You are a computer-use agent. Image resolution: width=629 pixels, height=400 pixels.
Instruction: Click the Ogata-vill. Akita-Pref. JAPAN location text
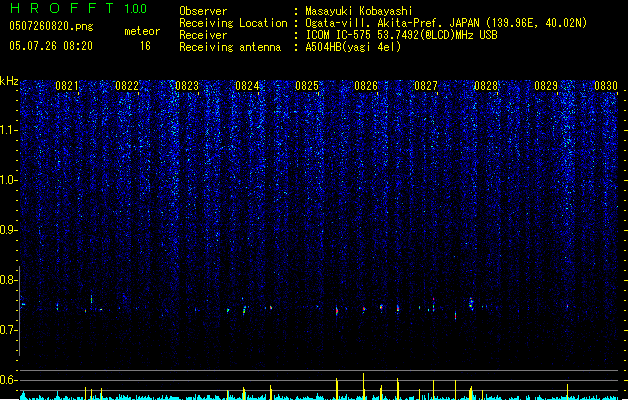pyautogui.click(x=446, y=23)
